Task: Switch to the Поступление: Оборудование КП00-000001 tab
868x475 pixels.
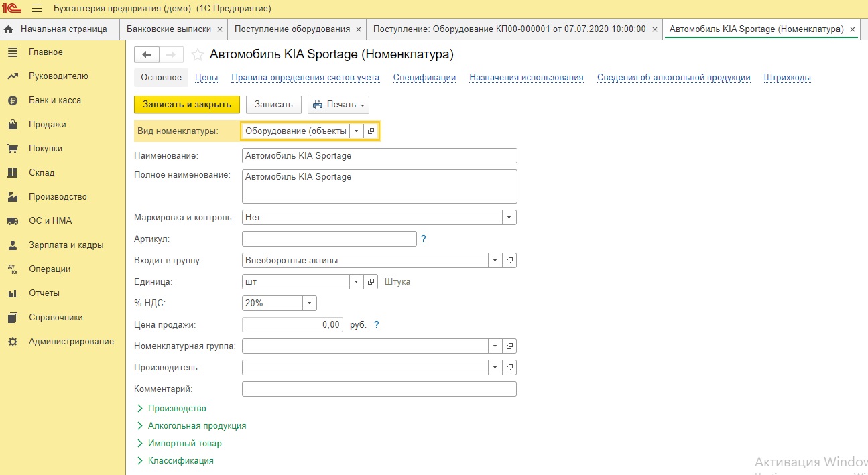Action: pyautogui.click(x=509, y=29)
